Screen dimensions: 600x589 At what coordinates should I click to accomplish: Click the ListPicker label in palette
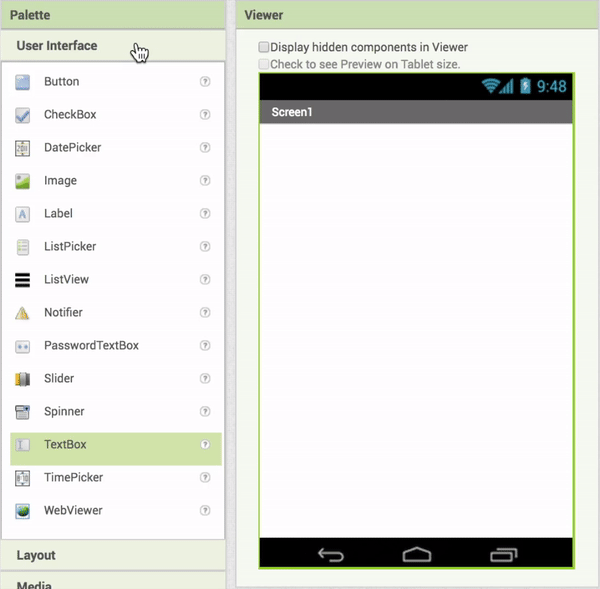[x=70, y=246]
